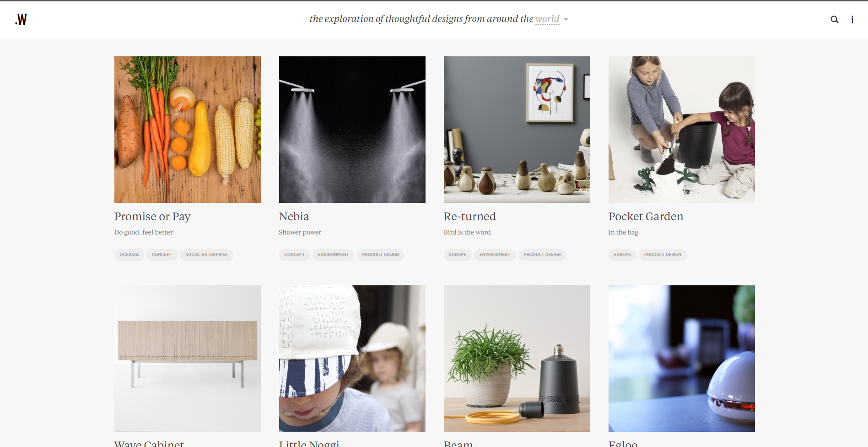The width and height of the screenshot is (868, 447).
Task: Click the 'Promise or Pay' title link
Action: pyautogui.click(x=152, y=217)
